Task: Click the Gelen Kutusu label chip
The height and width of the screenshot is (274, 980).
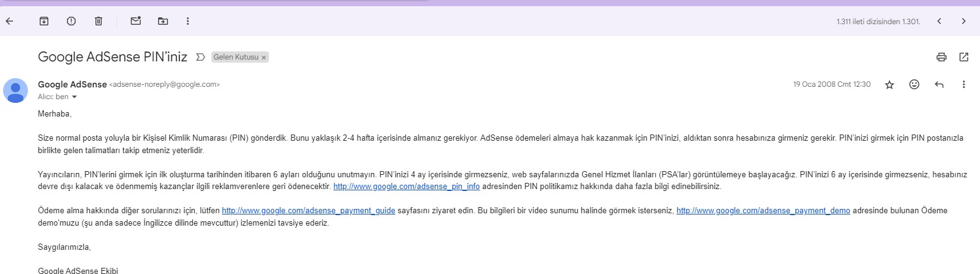Action: click(x=236, y=57)
